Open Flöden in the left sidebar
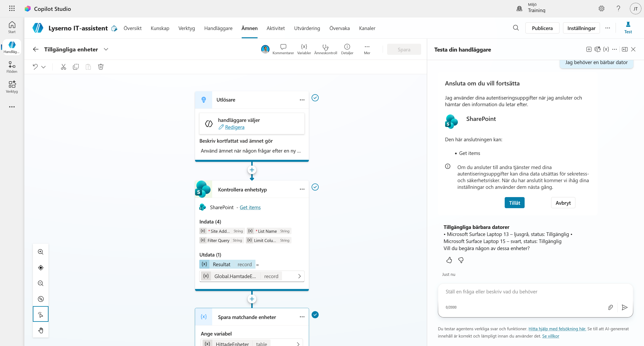 tap(12, 67)
